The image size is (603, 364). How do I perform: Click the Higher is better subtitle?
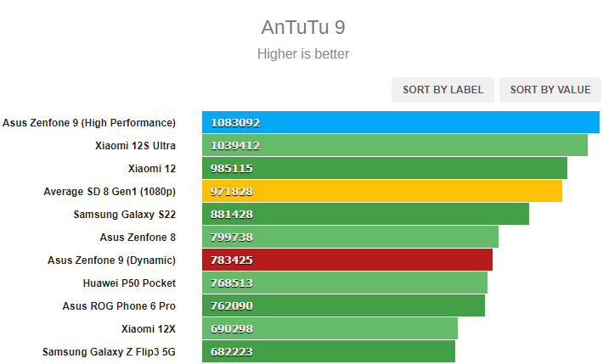click(x=303, y=53)
